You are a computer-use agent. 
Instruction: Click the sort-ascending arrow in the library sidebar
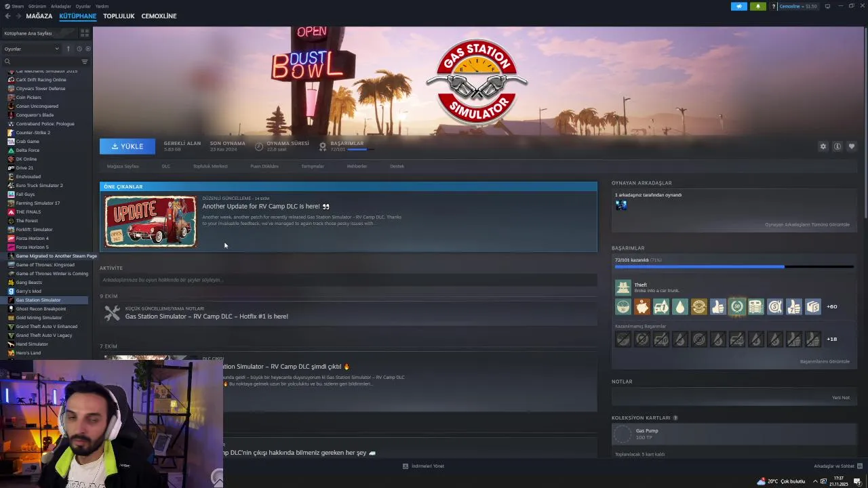click(x=68, y=49)
